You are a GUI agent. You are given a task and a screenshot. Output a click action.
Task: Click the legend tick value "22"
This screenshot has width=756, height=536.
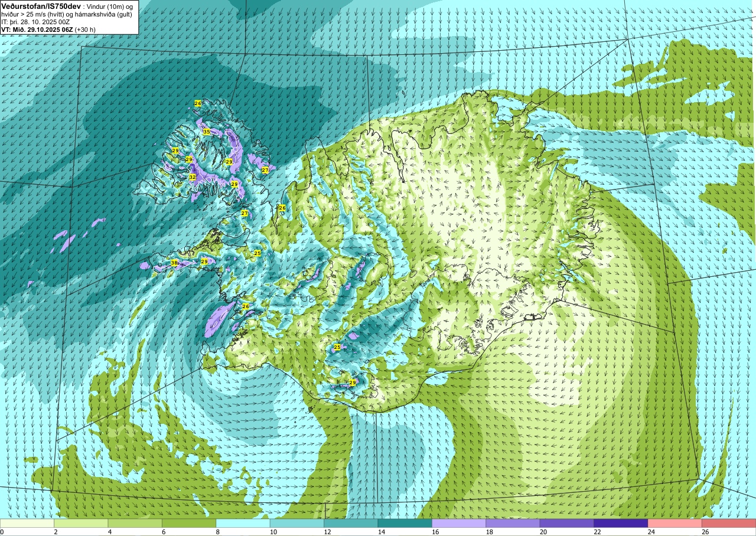coord(597,532)
